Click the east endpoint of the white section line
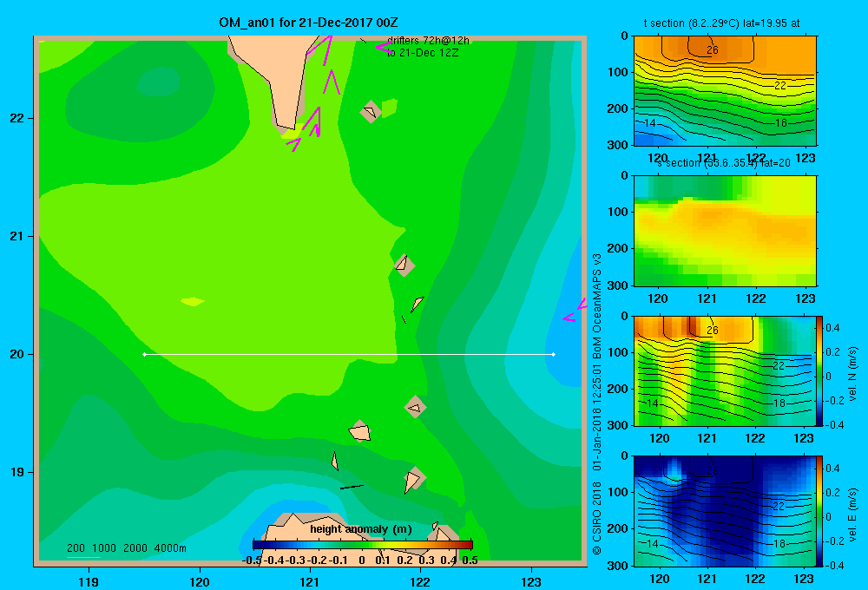The image size is (868, 590). click(x=554, y=354)
